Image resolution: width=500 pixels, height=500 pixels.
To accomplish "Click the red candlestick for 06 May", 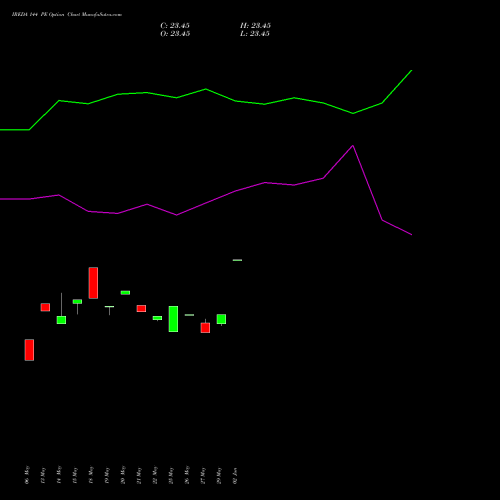I will coord(29,350).
